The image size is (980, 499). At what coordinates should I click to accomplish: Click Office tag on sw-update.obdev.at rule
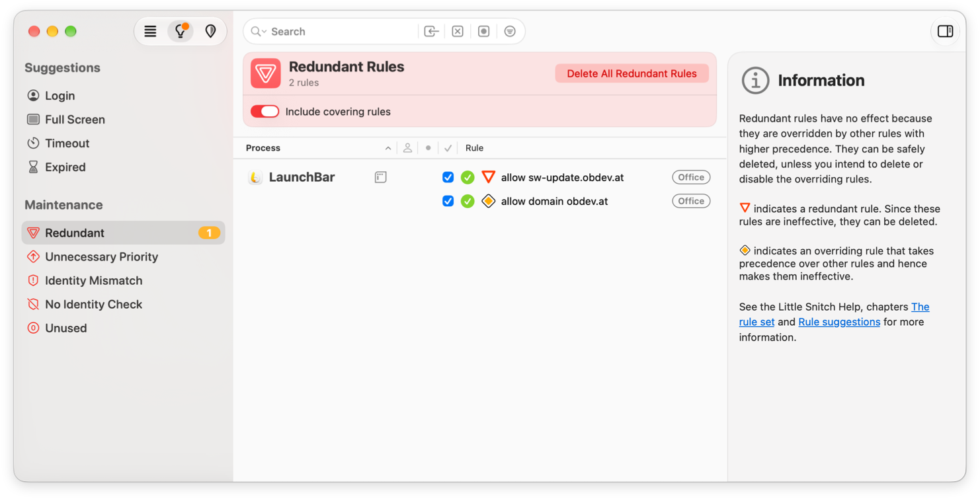(691, 177)
